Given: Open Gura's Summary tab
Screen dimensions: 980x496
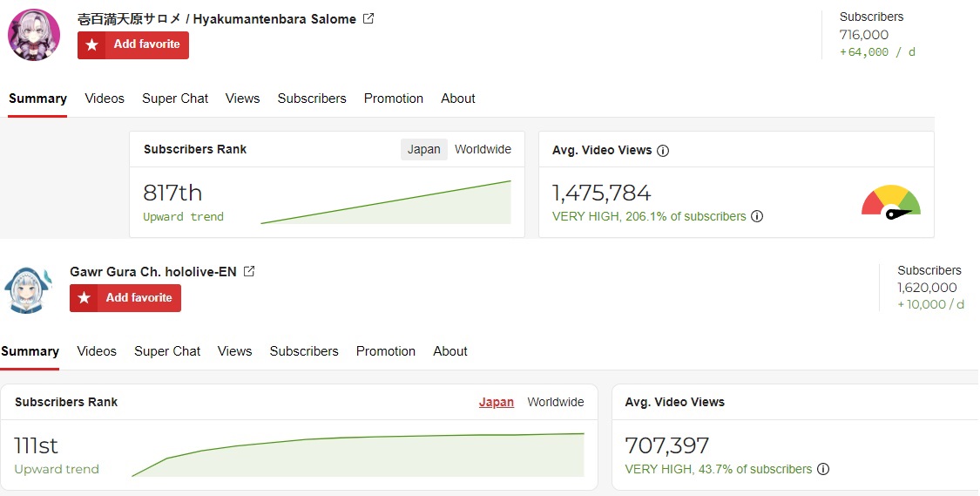Looking at the screenshot, I should click(30, 351).
